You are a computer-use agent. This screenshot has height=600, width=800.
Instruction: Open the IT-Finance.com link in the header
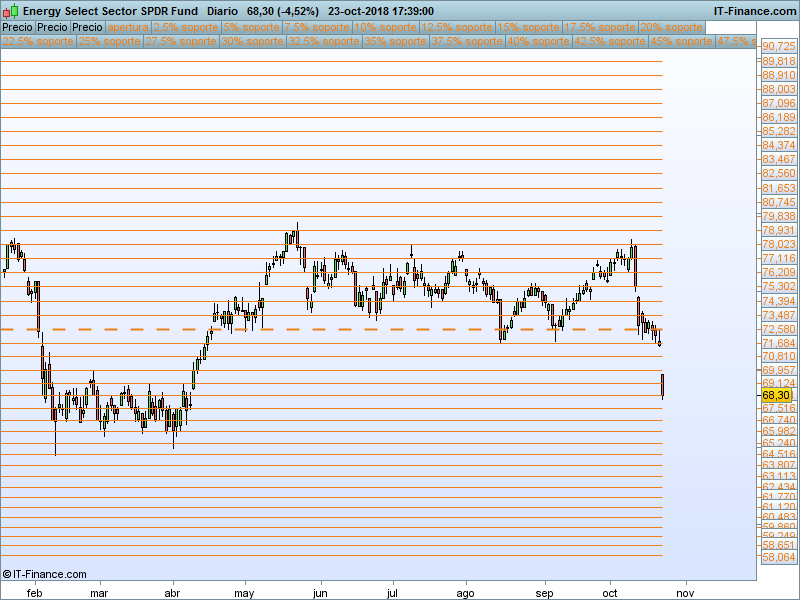[755, 11]
